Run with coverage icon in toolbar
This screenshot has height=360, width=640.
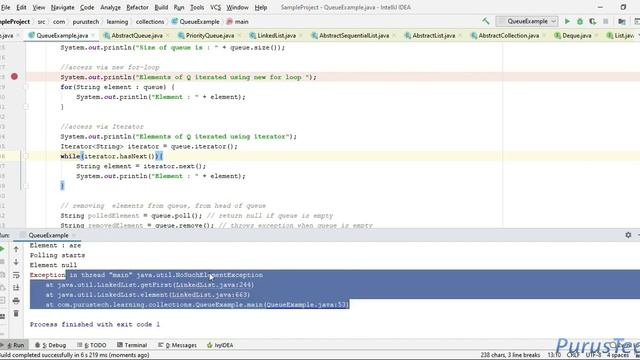click(592, 21)
